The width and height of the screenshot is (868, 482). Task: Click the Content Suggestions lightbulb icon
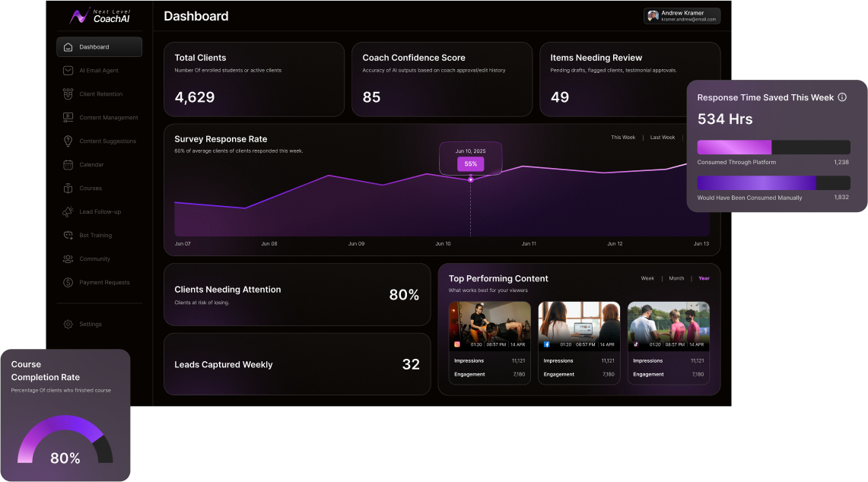(68, 141)
